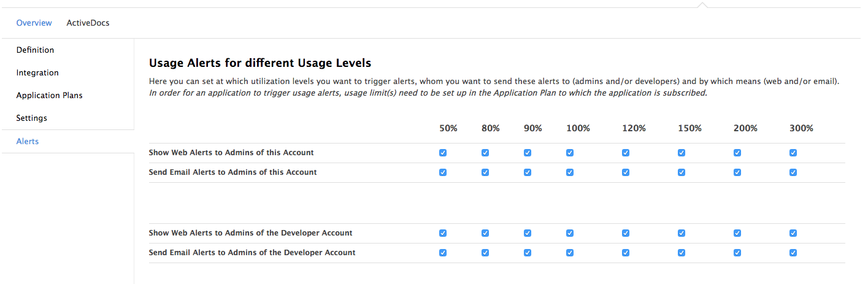Open Application Plans in the sidebar
The height and width of the screenshot is (284, 868).
point(49,96)
